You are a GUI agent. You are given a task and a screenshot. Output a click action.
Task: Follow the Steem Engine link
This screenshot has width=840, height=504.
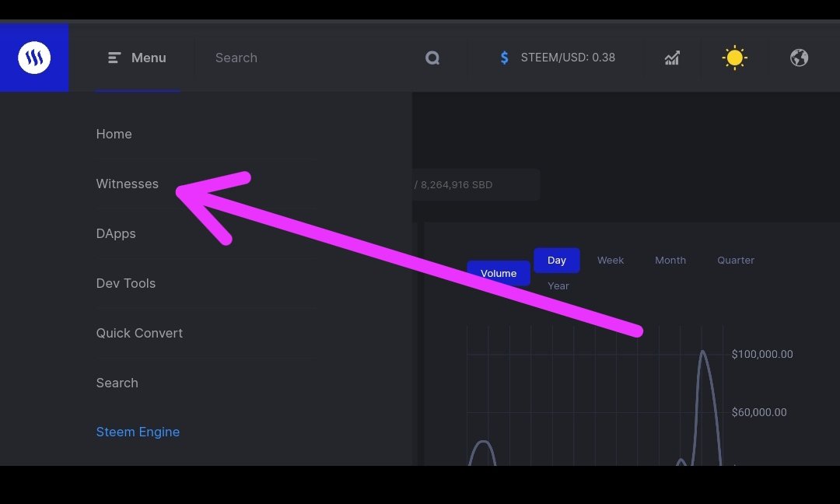point(138,432)
